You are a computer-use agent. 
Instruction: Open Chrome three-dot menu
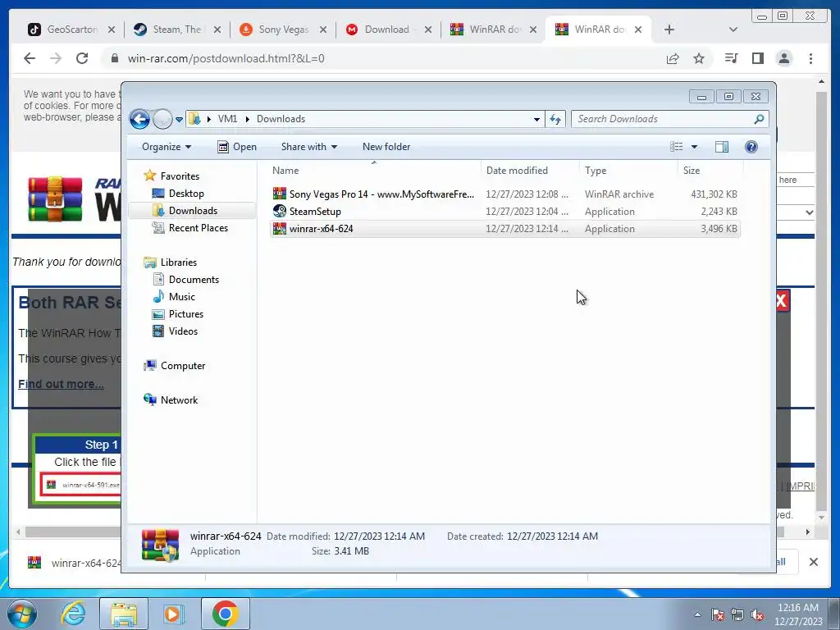811,58
